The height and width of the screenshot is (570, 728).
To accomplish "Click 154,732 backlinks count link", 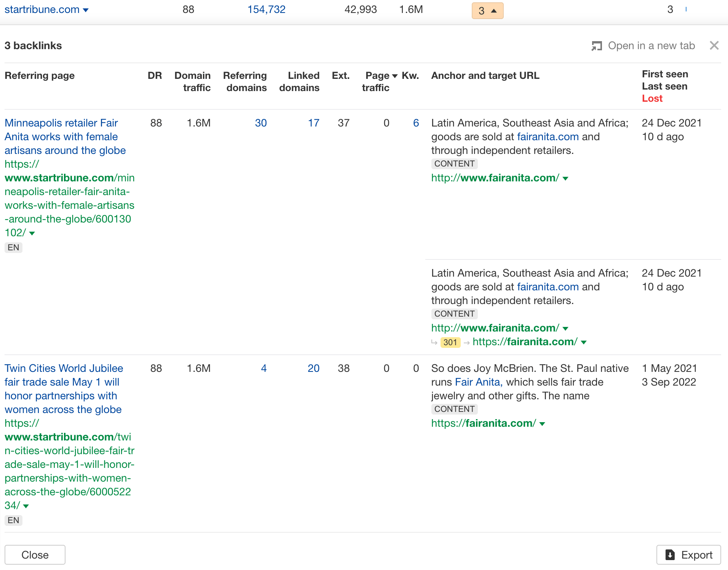I will [x=266, y=10].
